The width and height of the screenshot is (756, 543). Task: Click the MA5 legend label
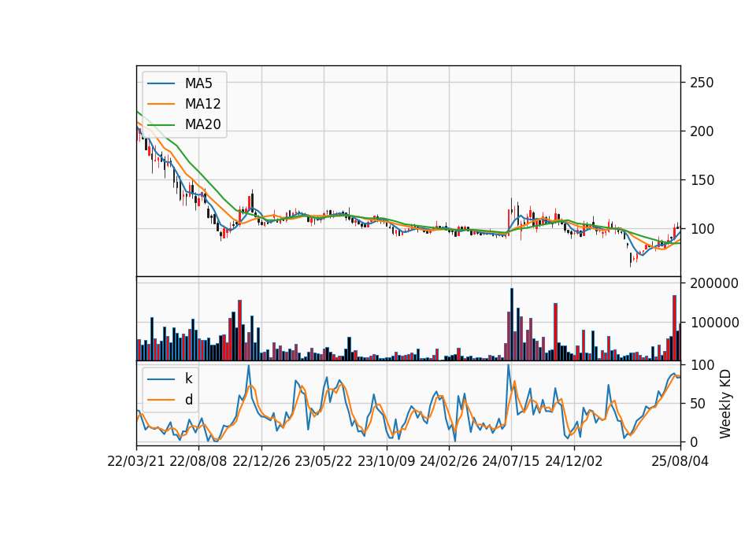(198, 83)
